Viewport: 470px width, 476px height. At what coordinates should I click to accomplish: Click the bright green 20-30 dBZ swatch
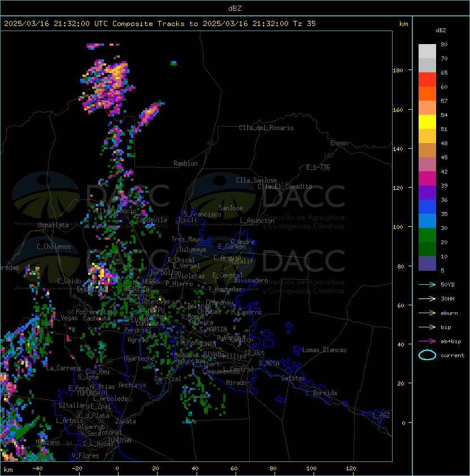pyautogui.click(x=427, y=235)
